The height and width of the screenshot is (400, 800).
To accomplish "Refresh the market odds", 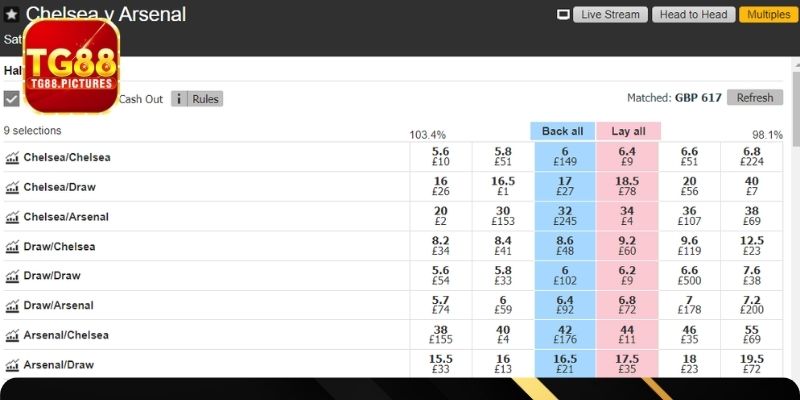I will click(x=755, y=98).
